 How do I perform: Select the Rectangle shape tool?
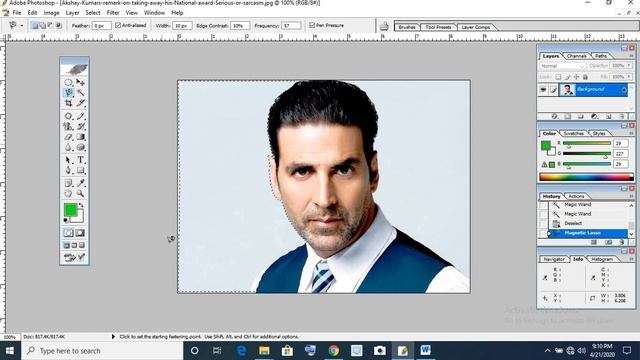click(80, 170)
